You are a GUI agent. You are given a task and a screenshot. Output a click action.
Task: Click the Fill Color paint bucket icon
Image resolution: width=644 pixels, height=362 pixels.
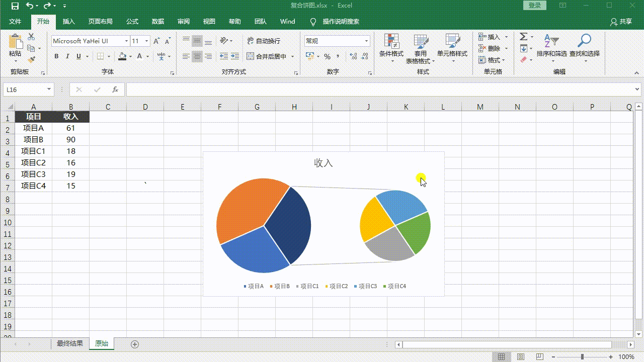(122, 56)
